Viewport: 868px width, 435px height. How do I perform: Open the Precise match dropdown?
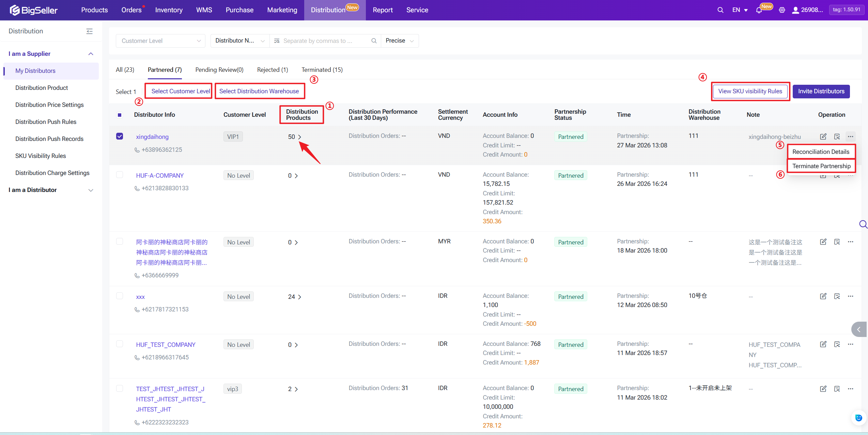399,41
